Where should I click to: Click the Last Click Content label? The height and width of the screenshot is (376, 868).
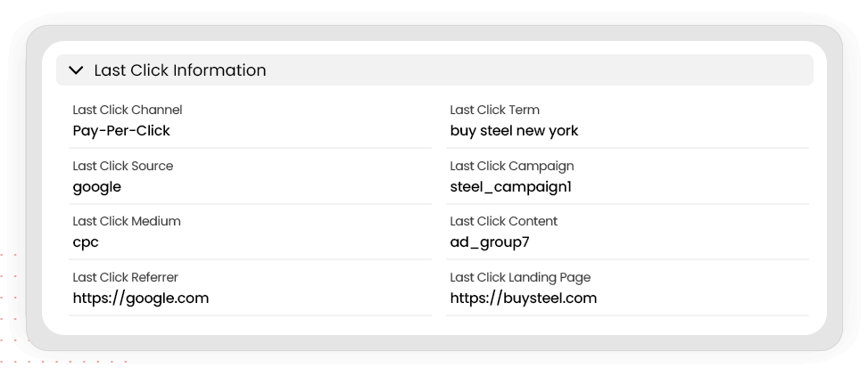click(504, 222)
